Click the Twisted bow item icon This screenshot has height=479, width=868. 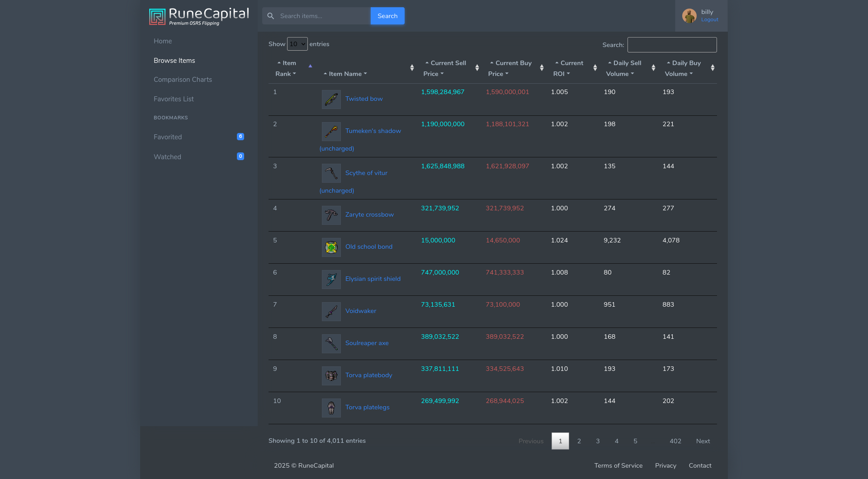point(331,99)
